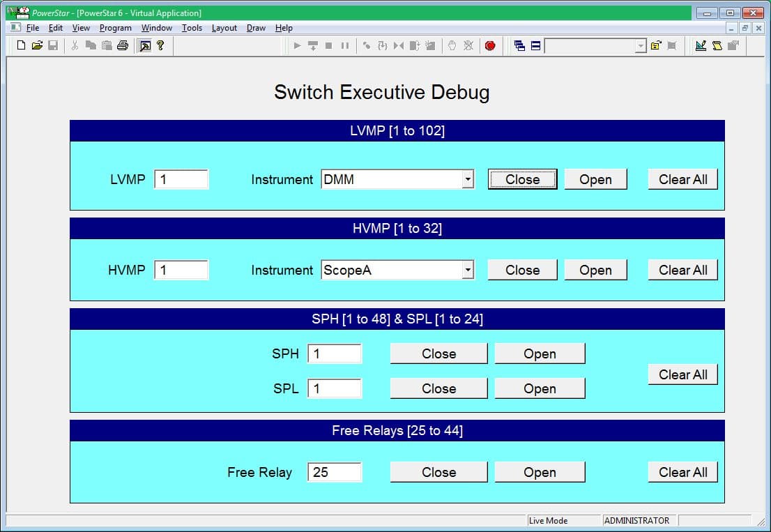Click the tile windows horizontally icon
The width and height of the screenshot is (771, 532).
click(535, 46)
